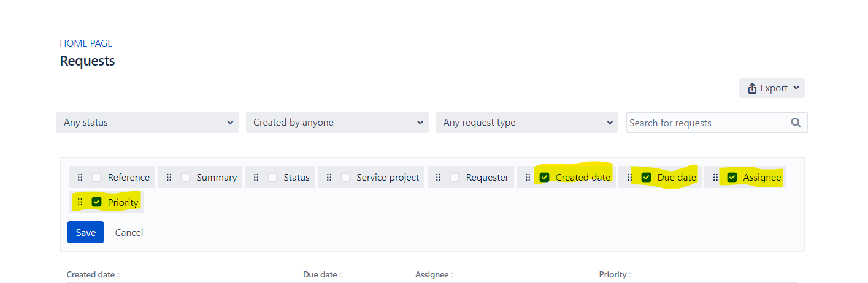Sort by the Created date column arrows
Viewport: 868px width, 283px height.
point(118,275)
